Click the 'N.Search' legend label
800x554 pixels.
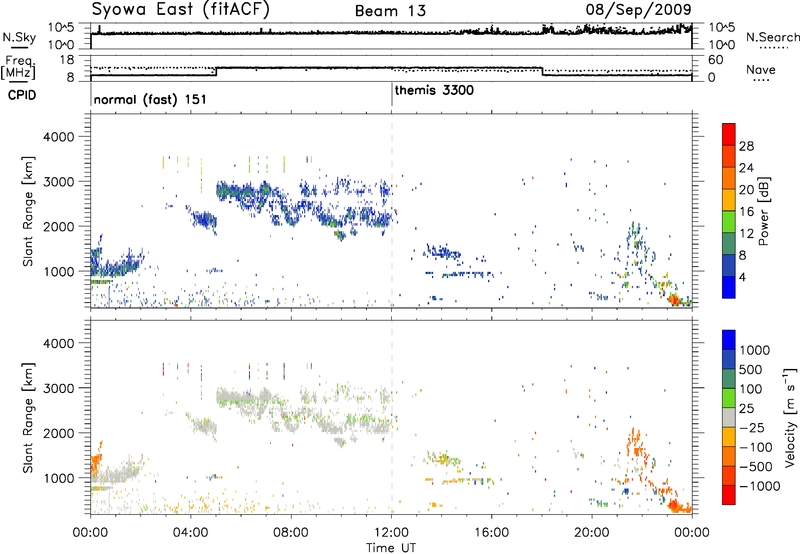pos(772,37)
